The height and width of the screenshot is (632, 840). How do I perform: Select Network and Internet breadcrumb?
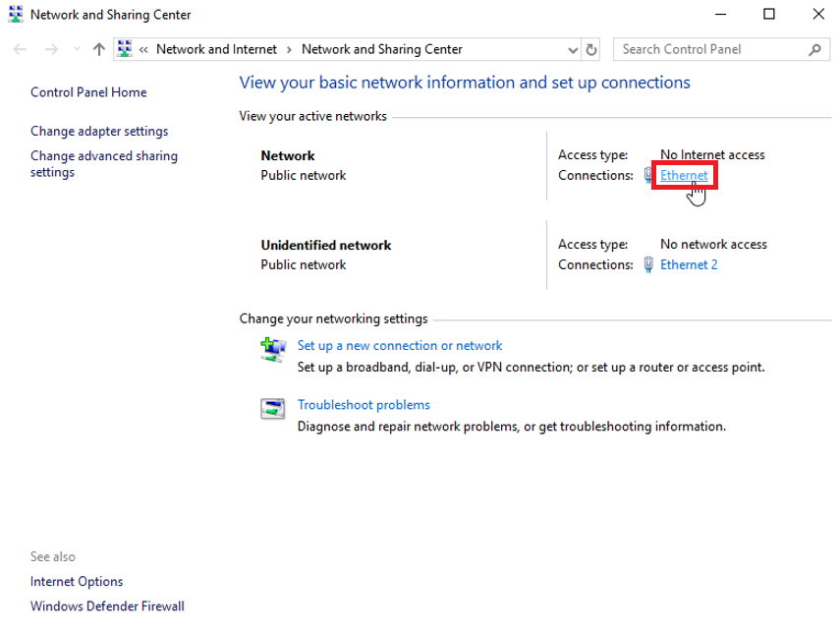(x=216, y=49)
